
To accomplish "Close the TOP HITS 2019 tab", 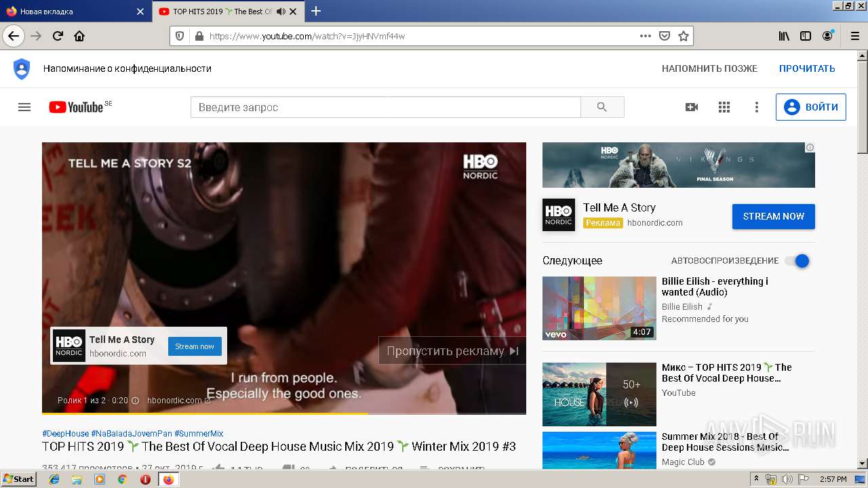I will (x=293, y=12).
